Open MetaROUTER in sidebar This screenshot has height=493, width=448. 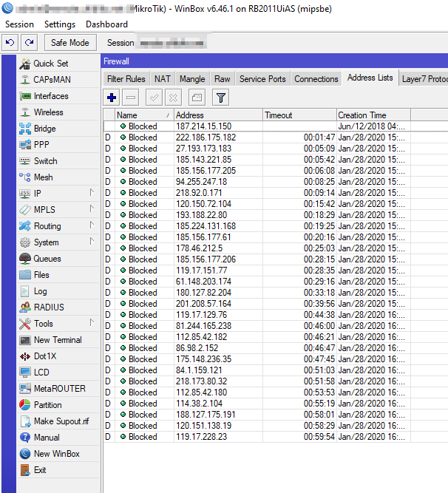point(58,389)
